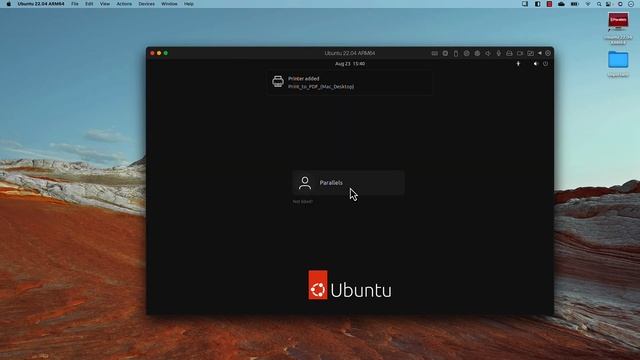
Task: Open the Parallels VM configuration gear icon
Action: 548,53
